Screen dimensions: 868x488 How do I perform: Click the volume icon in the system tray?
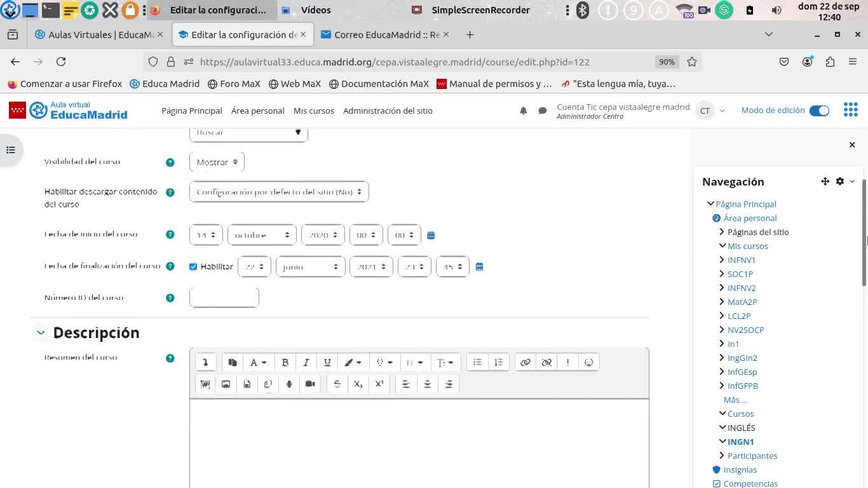776,10
